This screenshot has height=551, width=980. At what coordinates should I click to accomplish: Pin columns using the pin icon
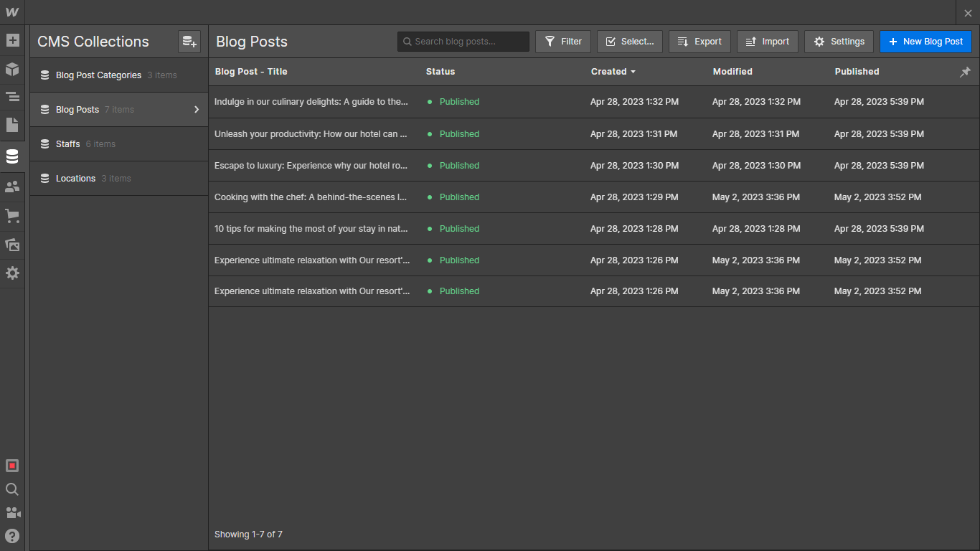point(965,72)
